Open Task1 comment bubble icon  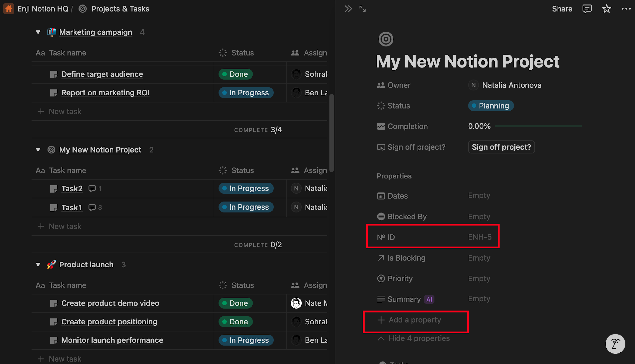pos(92,207)
